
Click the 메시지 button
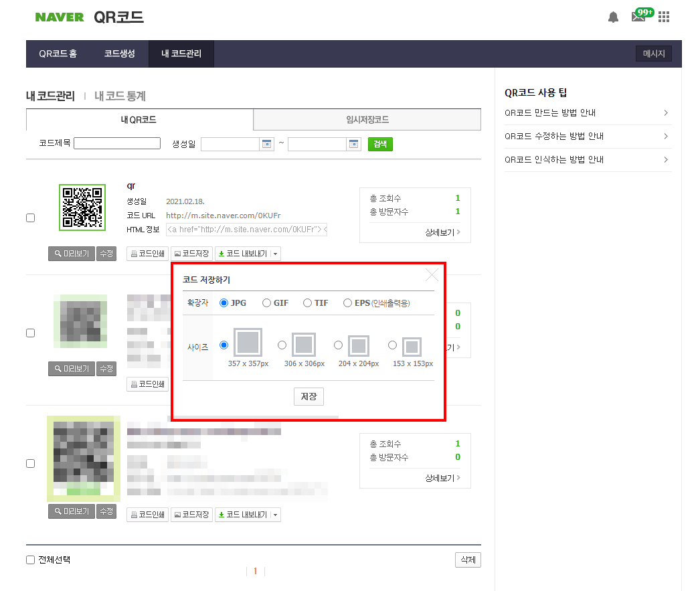654,54
